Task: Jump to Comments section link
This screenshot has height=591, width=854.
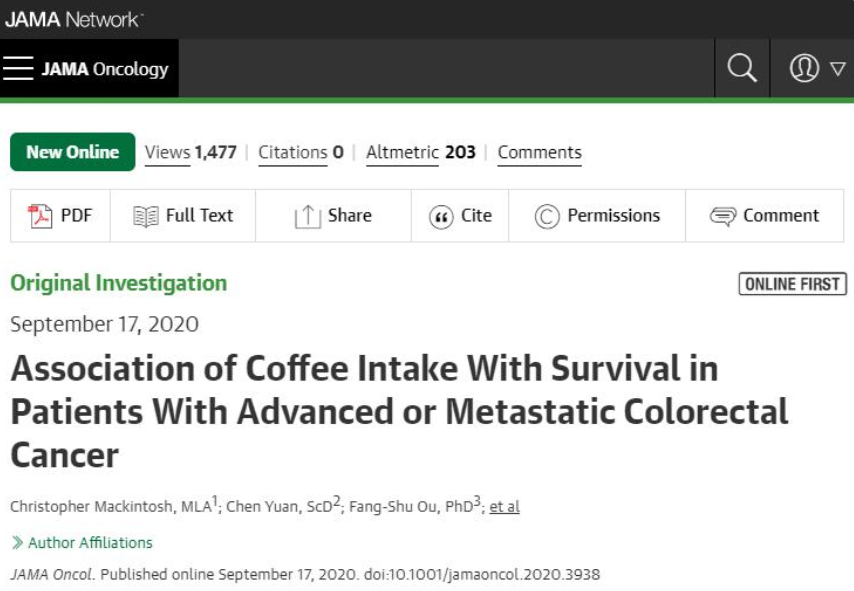Action: (x=539, y=153)
